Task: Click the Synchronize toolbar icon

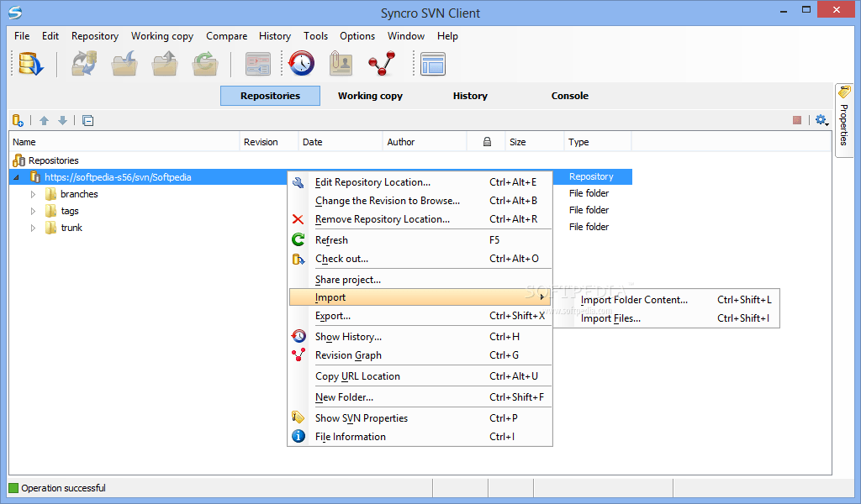Action: 84,64
